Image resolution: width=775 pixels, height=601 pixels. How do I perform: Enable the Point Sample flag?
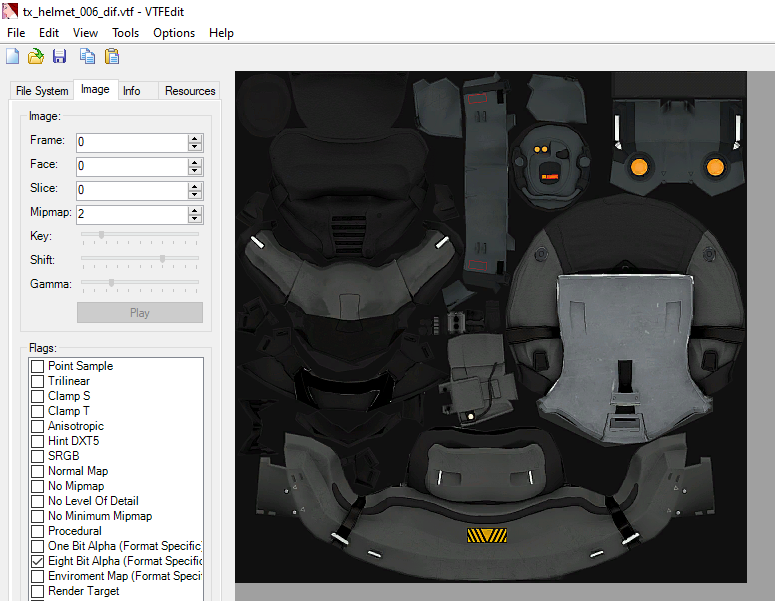coord(37,366)
